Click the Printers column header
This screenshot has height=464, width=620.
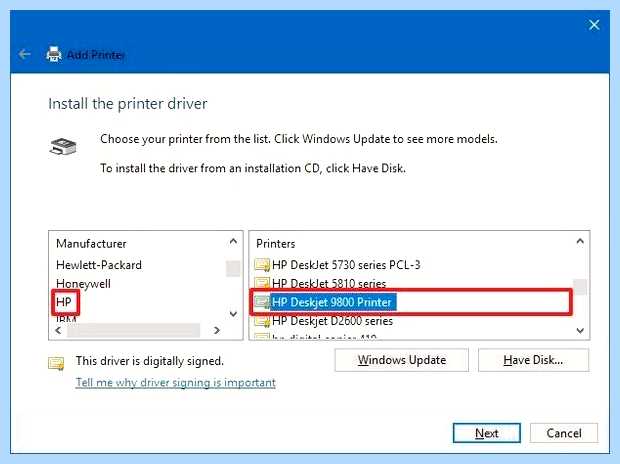point(276,244)
